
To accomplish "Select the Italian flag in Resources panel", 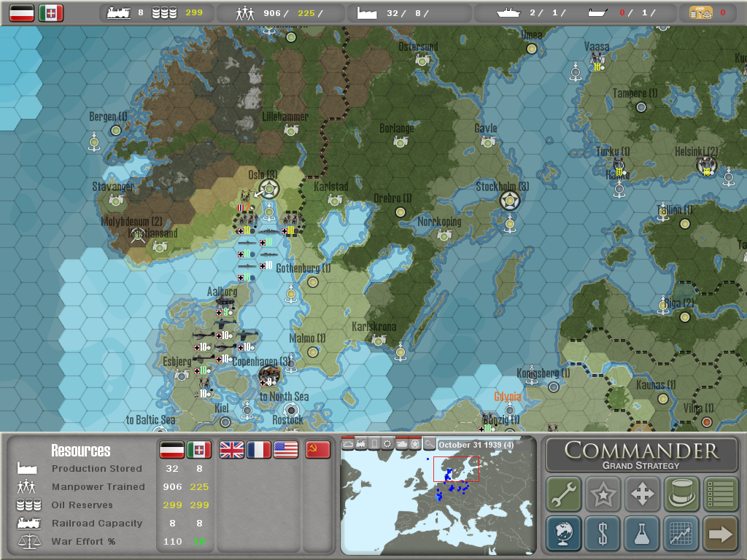I will (x=198, y=449).
